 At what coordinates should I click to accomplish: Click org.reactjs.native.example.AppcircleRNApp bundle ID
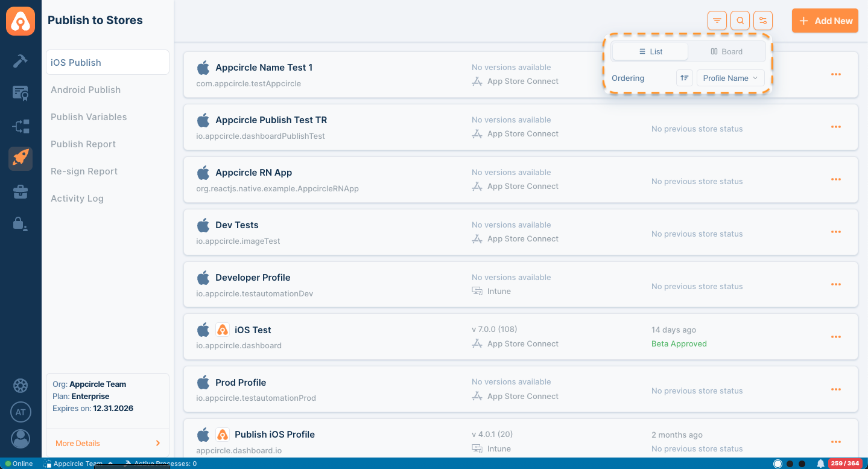click(277, 188)
